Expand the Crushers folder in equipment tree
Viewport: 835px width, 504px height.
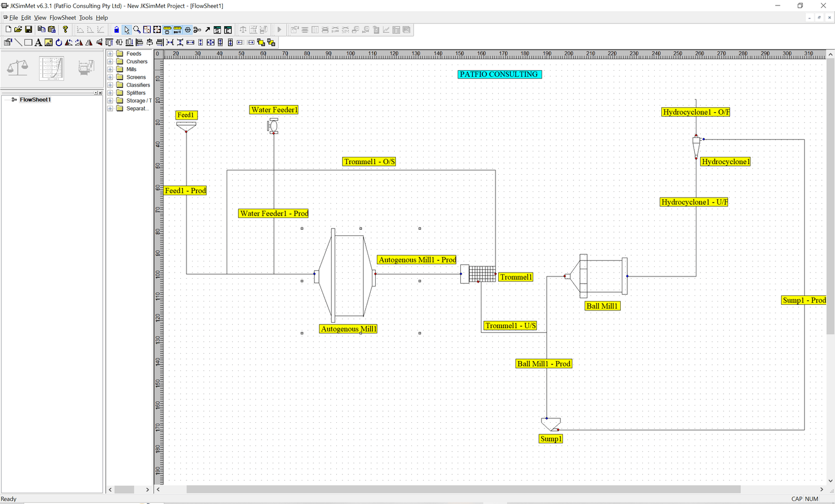(x=110, y=62)
